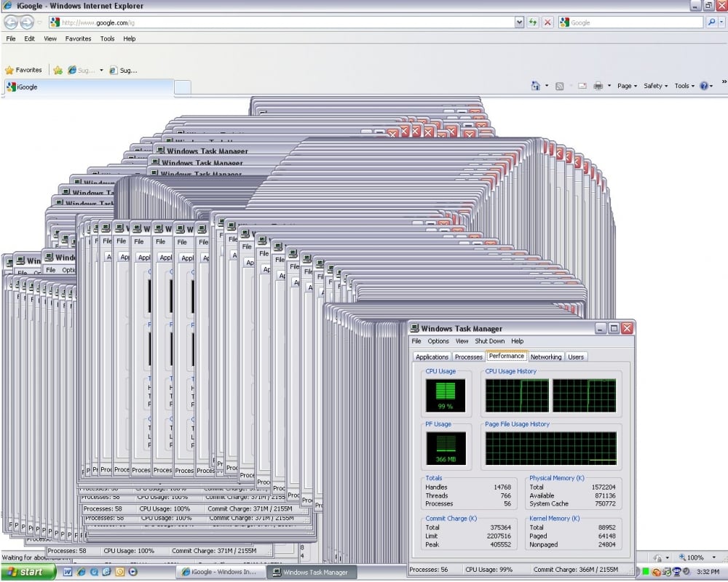Open search provider options dropdown
The image size is (728, 582).
(x=721, y=22)
